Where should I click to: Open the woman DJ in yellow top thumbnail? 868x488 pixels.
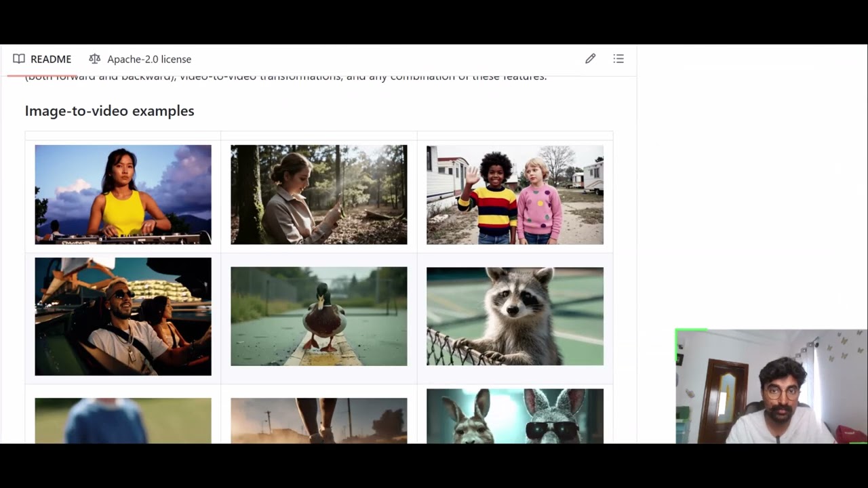click(123, 195)
